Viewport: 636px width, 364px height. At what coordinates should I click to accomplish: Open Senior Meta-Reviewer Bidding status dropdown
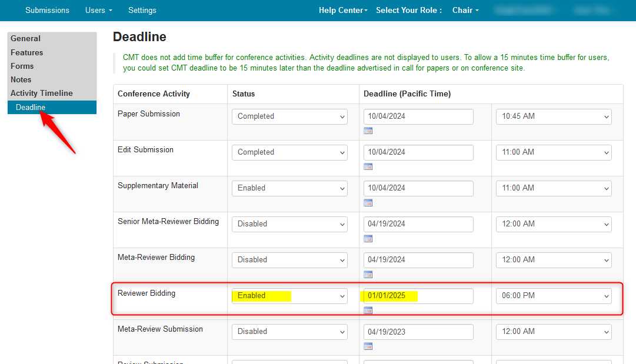pyautogui.click(x=289, y=224)
